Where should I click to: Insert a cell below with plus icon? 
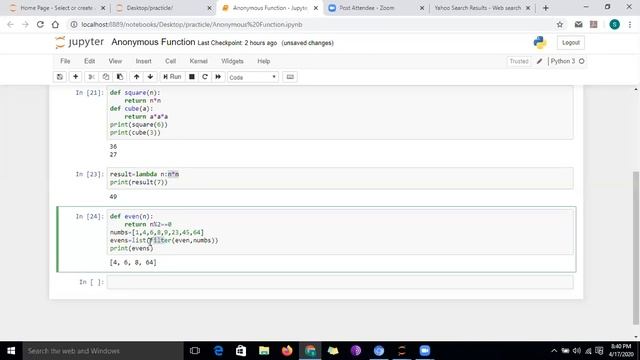coord(76,77)
